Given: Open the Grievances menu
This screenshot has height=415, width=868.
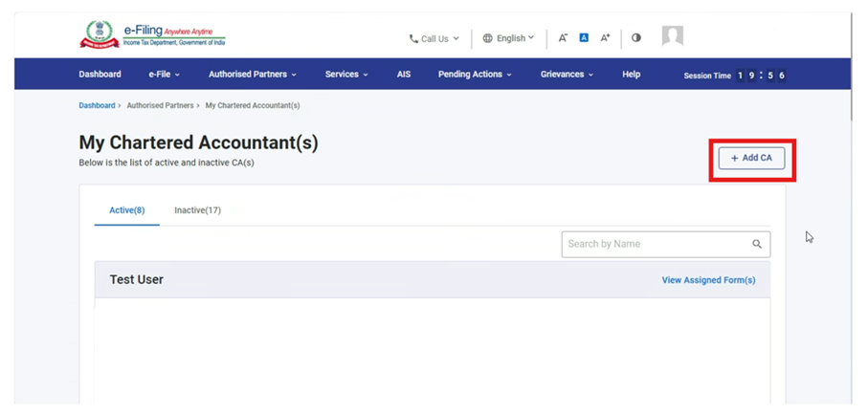Looking at the screenshot, I should (x=567, y=75).
